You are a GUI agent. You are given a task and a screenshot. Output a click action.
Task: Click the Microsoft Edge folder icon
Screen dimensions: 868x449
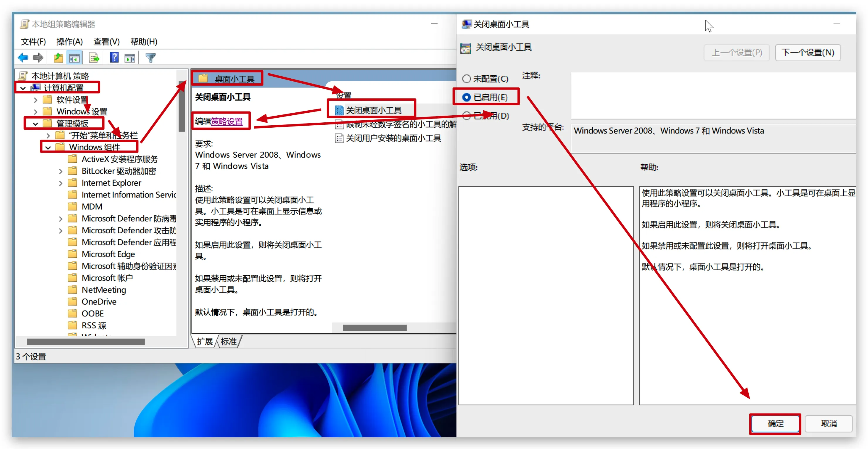72,254
